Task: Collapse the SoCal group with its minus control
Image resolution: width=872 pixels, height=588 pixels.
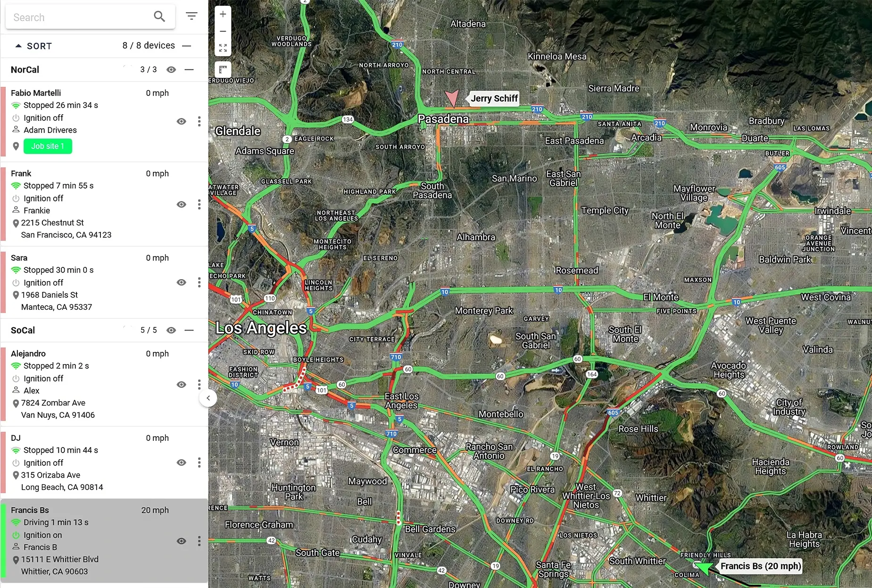Action: 189,330
